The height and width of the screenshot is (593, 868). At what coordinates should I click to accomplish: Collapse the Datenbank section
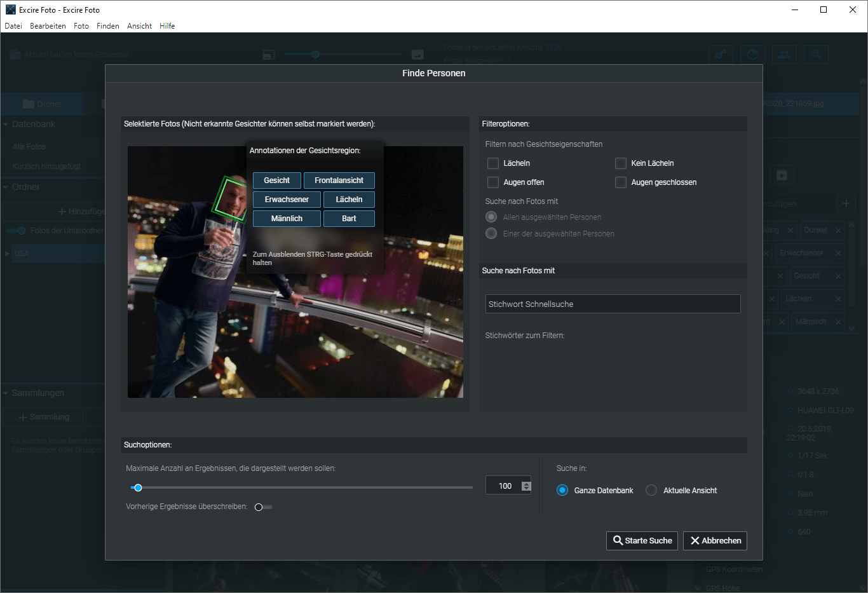point(6,125)
